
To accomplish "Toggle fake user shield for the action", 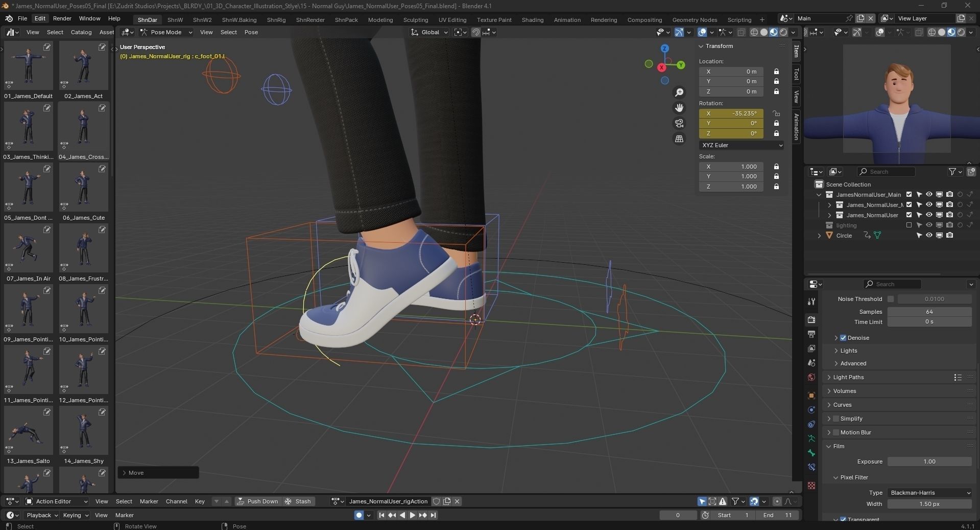I will coord(436,501).
